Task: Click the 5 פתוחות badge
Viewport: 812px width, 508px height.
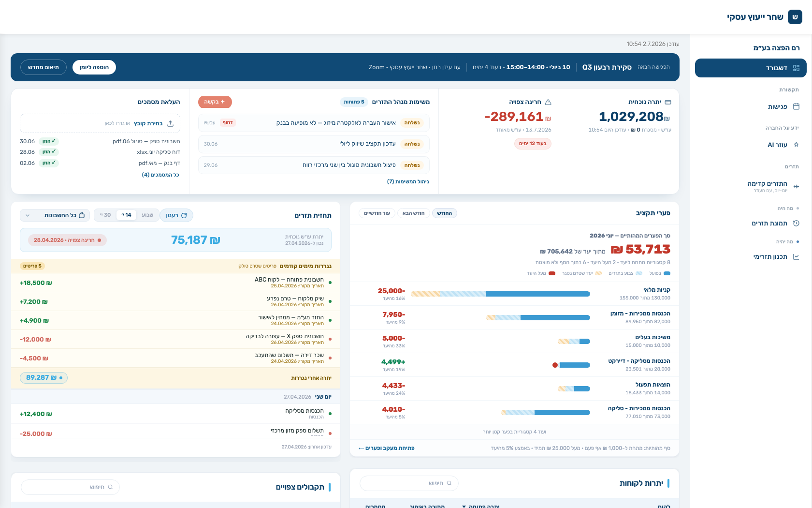Action: [x=354, y=102]
